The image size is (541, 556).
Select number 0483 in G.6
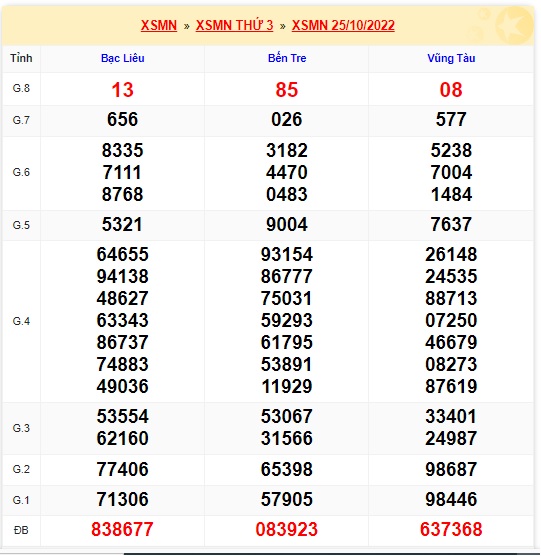coord(287,194)
